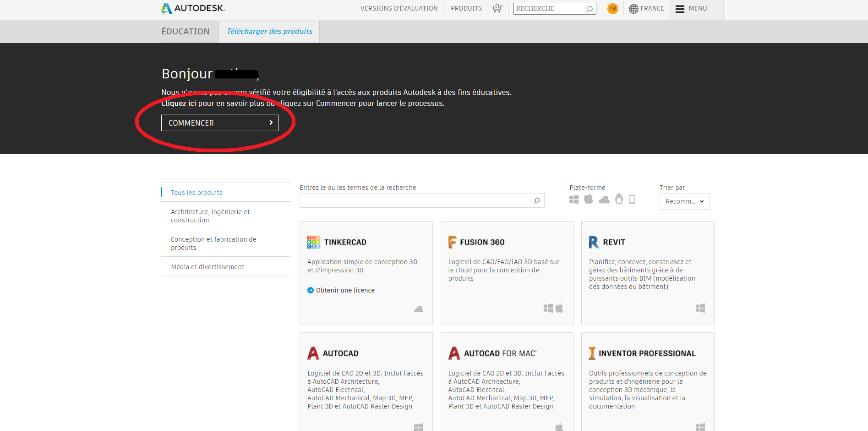
Task: Open the Fusion 360 product title
Action: pyautogui.click(x=482, y=242)
